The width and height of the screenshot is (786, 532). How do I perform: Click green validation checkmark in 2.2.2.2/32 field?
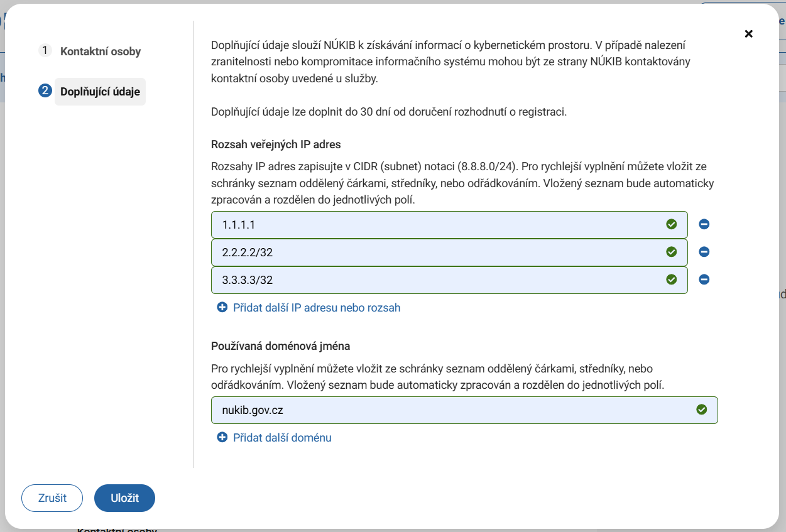671,252
